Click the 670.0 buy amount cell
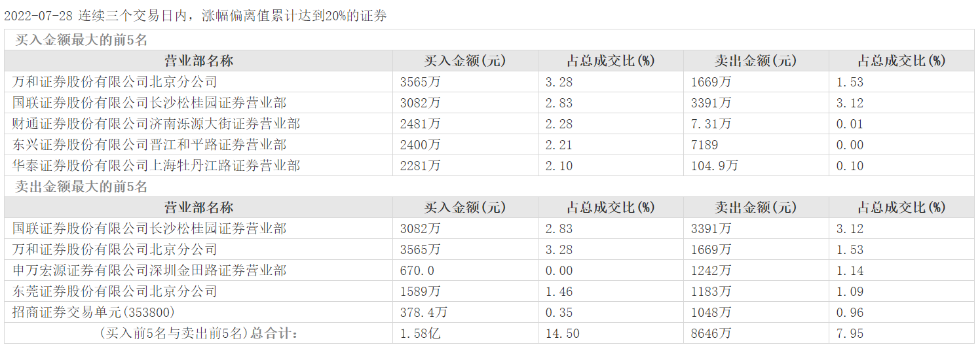 click(x=417, y=270)
